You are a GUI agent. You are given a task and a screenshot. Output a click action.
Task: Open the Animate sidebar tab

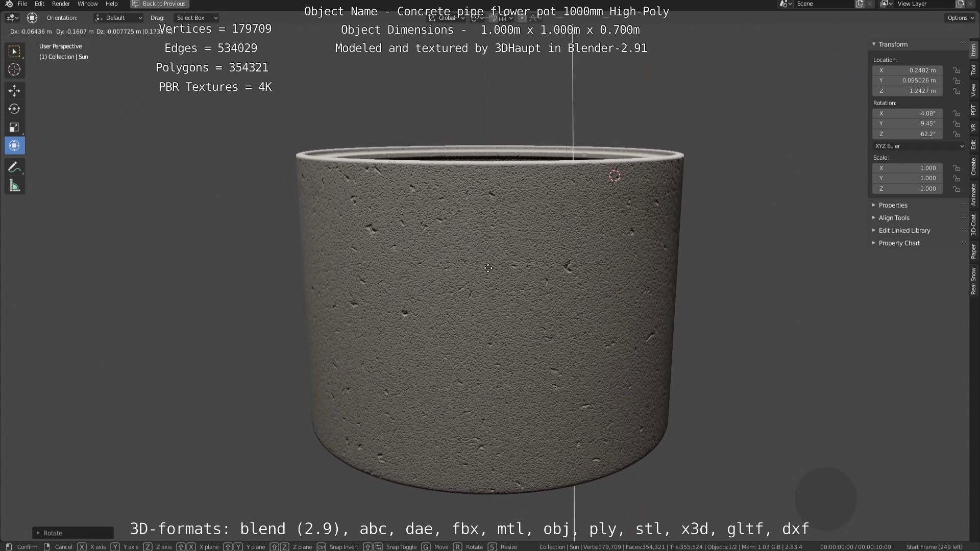[x=974, y=195]
